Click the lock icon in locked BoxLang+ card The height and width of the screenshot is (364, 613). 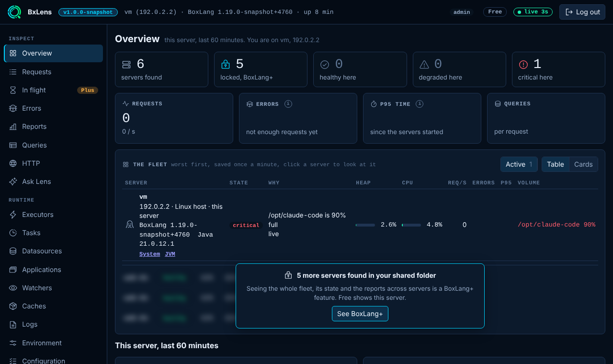coord(225,64)
